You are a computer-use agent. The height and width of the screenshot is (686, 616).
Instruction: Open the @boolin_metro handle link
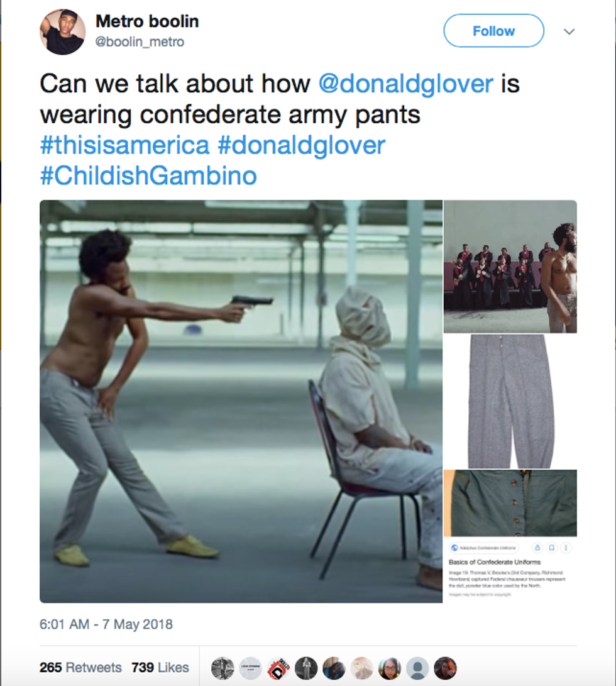pos(140,42)
